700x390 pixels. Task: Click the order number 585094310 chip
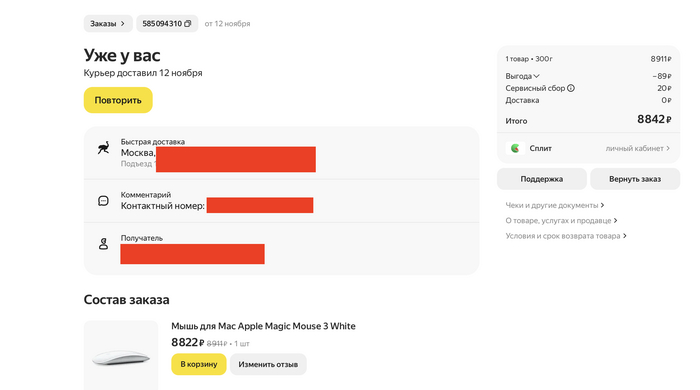click(x=167, y=24)
